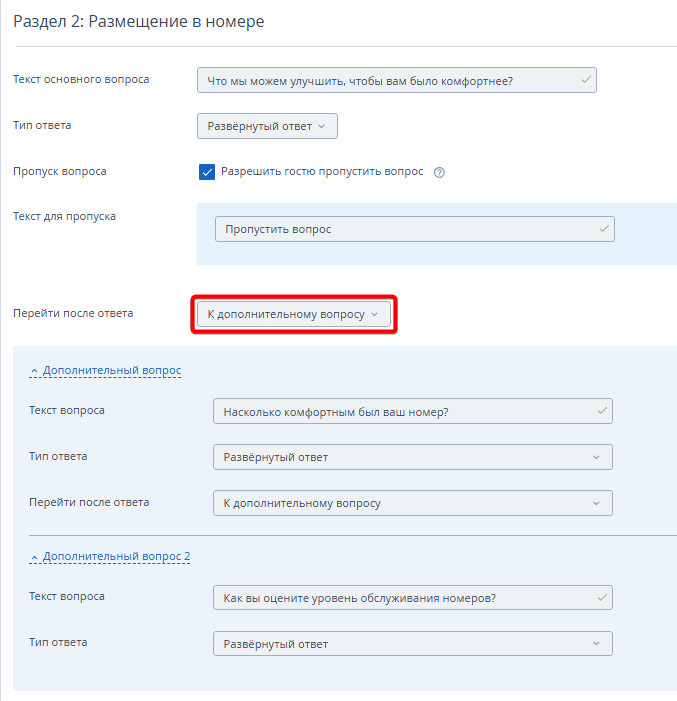677x701 pixels.
Task: Click the 'Разрешить гостю пропустить вопрос' label
Action: coord(322,172)
